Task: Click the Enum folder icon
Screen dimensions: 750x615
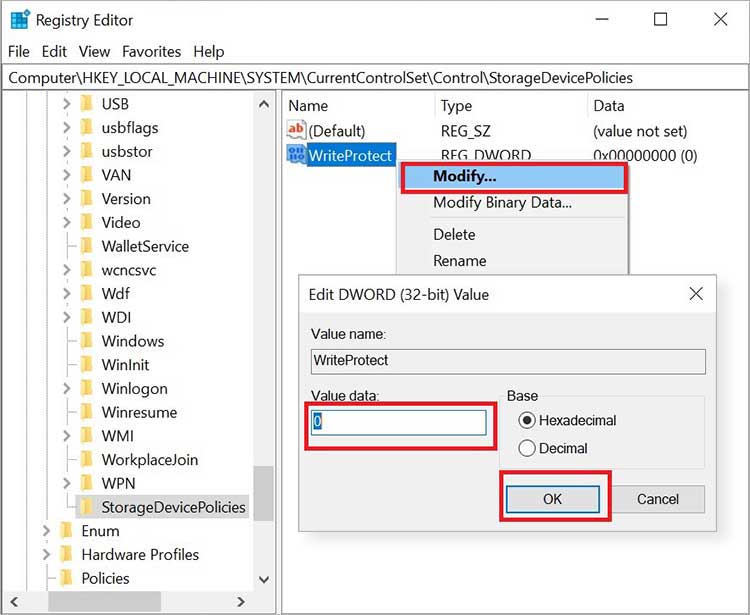Action: pyautogui.click(x=66, y=531)
